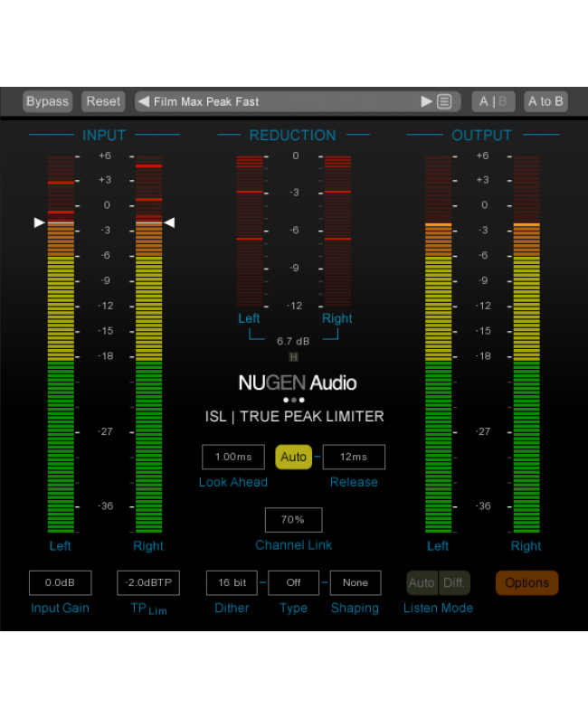Load next preset with right arrow
This screenshot has width=588, height=718.
426,101
